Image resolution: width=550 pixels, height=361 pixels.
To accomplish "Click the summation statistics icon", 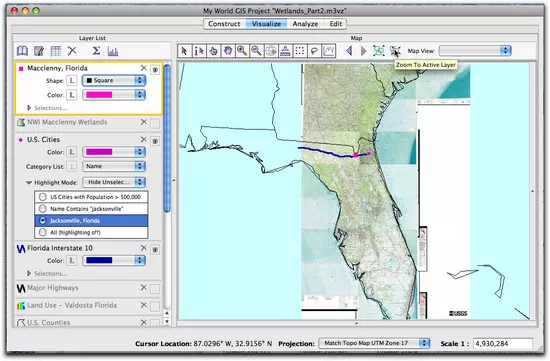I will pyautogui.click(x=96, y=51).
